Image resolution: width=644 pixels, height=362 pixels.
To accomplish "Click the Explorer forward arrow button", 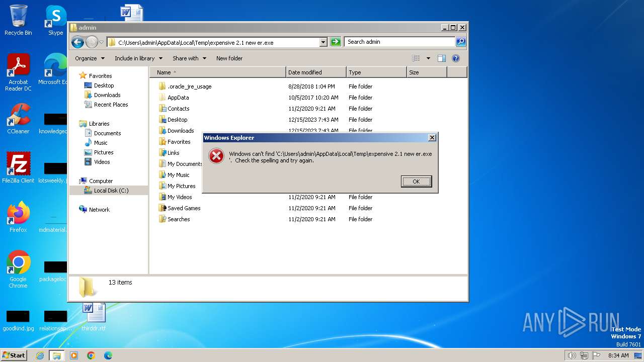I will click(92, 42).
